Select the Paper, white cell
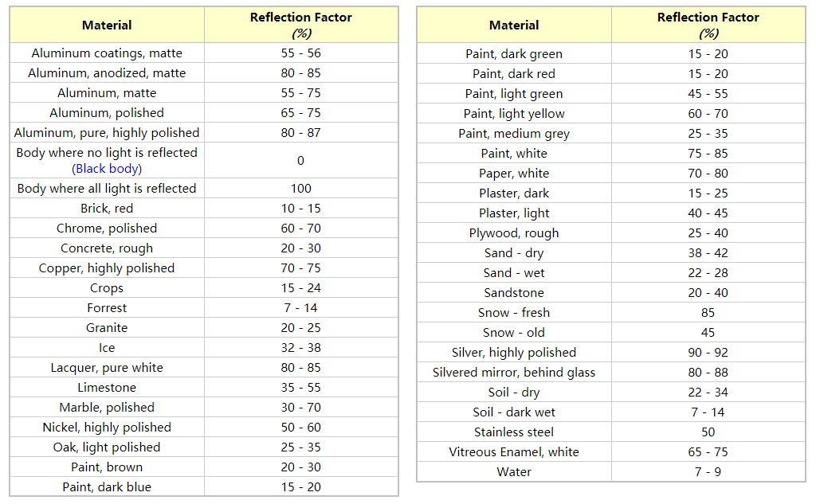 click(x=514, y=174)
